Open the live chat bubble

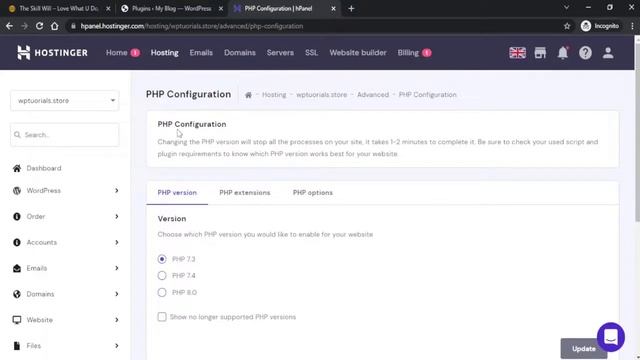point(611,337)
